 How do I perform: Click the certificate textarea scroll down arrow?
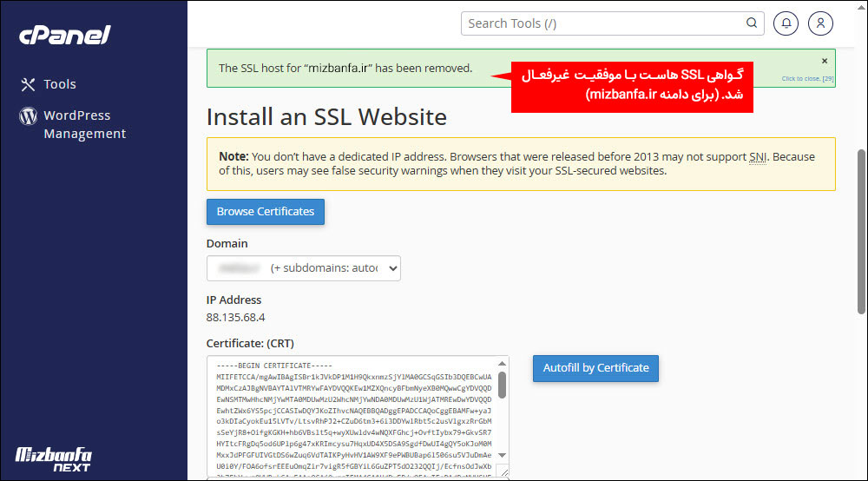pyautogui.click(x=502, y=455)
